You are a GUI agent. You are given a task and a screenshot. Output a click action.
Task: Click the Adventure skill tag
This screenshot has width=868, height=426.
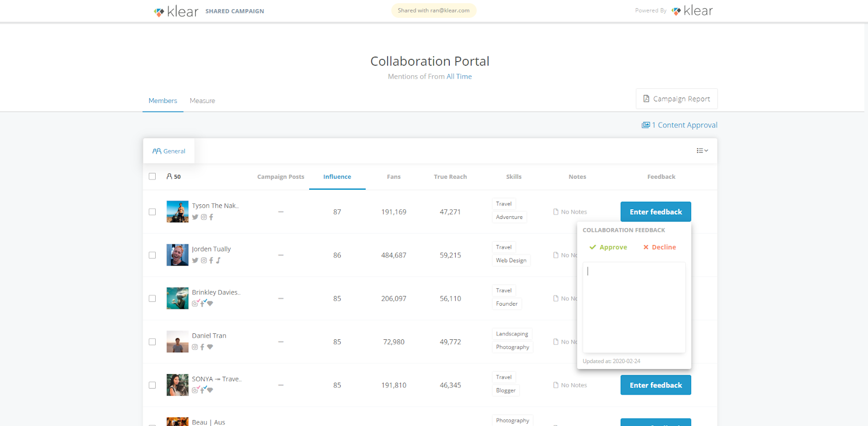pos(509,217)
